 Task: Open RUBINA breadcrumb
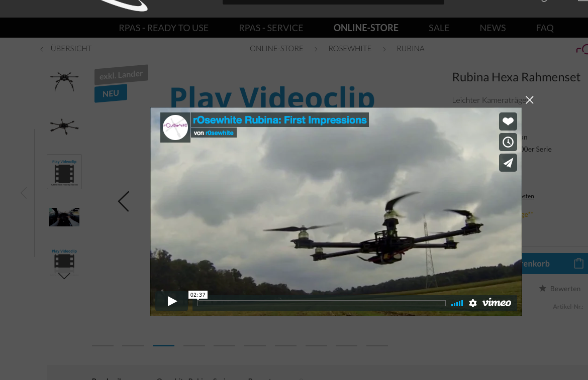coord(411,49)
